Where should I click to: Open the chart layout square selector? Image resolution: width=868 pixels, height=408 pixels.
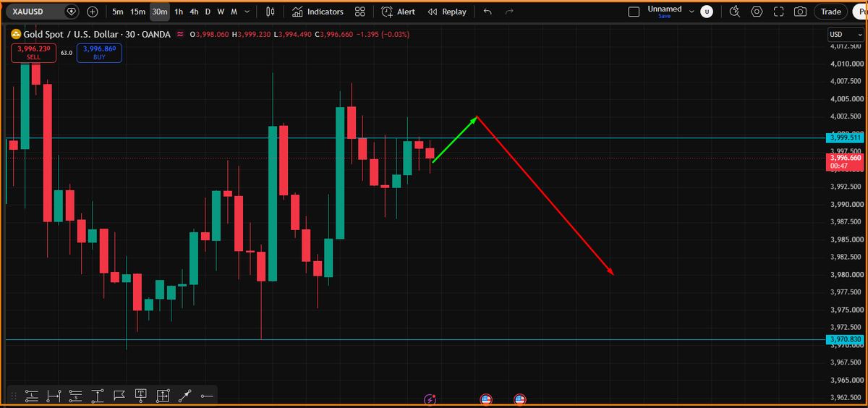[634, 12]
